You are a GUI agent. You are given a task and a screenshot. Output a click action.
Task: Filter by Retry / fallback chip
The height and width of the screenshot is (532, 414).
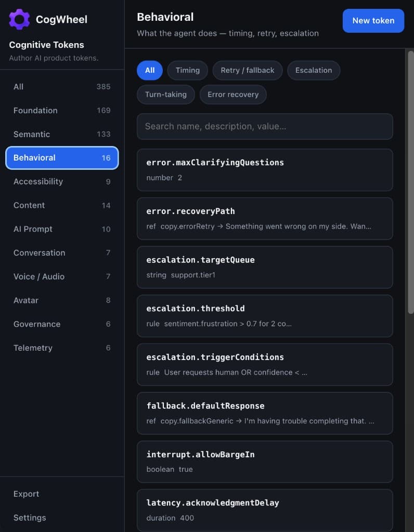(247, 70)
